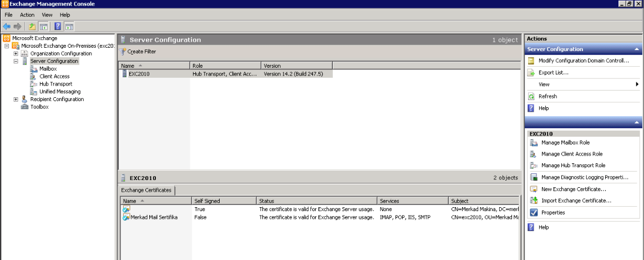Viewport: 644px width, 260px height.
Task: Click the Import Exchange Certificate icon
Action: tap(534, 201)
